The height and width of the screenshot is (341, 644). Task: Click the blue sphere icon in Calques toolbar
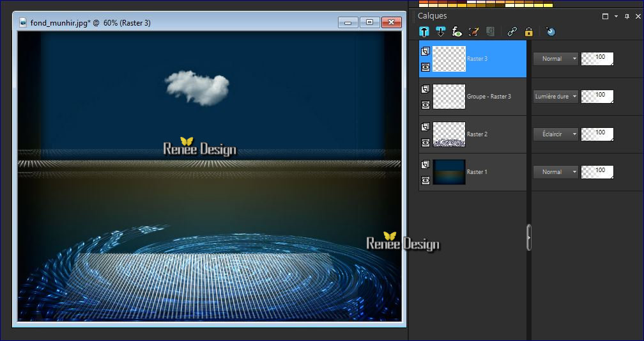pyautogui.click(x=550, y=32)
